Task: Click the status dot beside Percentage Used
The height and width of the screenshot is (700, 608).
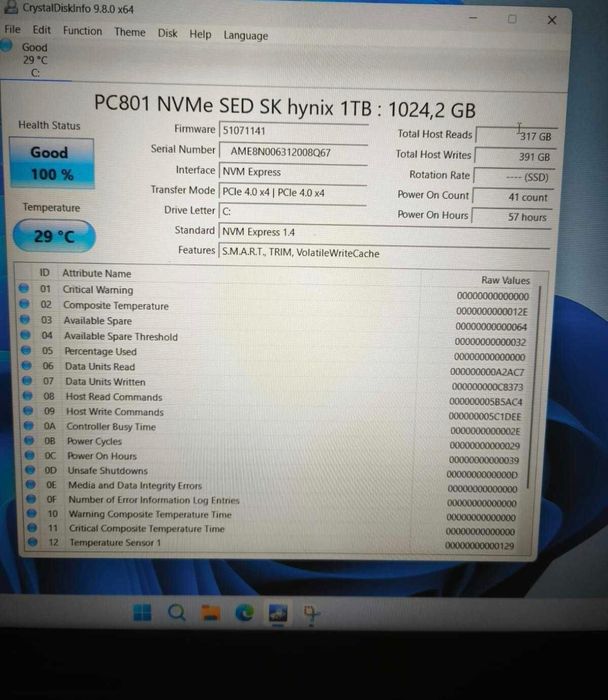Action: (x=26, y=350)
